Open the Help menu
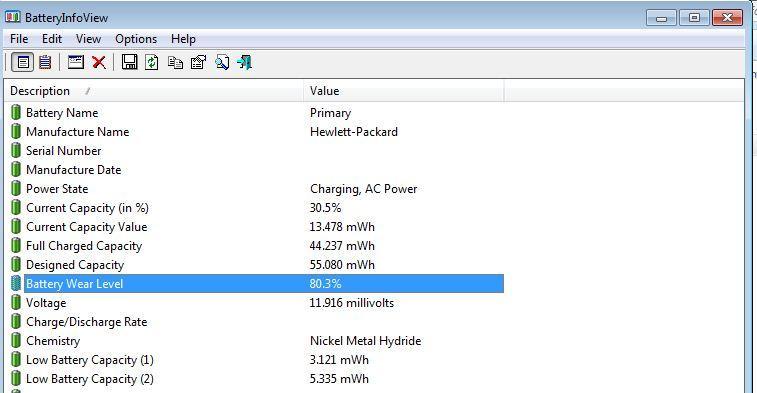 click(x=183, y=39)
